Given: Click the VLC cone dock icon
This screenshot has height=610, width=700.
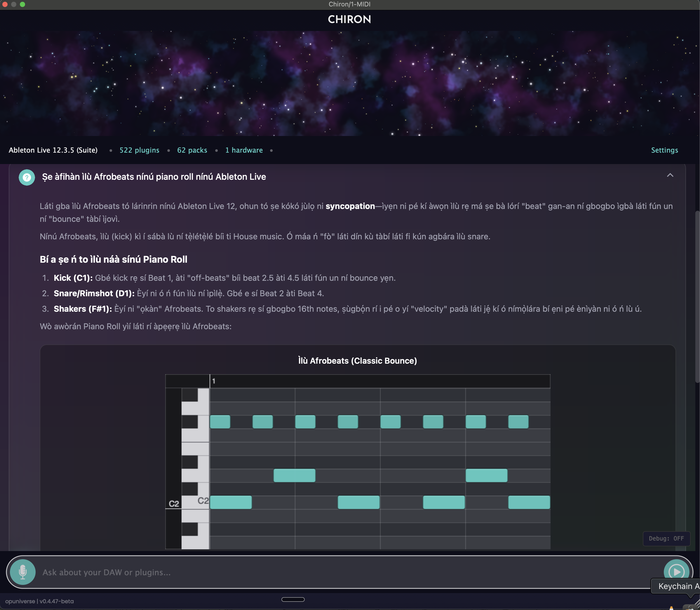Looking at the screenshot, I should coord(671,608).
